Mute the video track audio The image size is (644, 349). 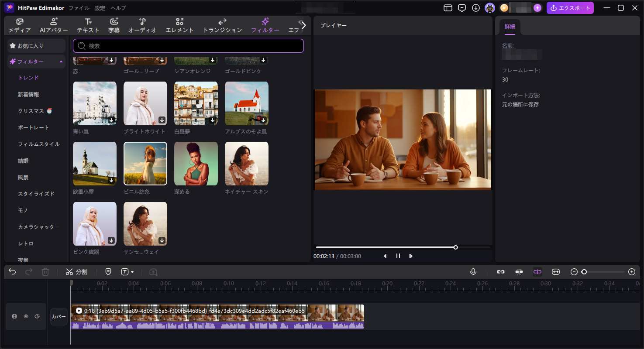[37, 316]
